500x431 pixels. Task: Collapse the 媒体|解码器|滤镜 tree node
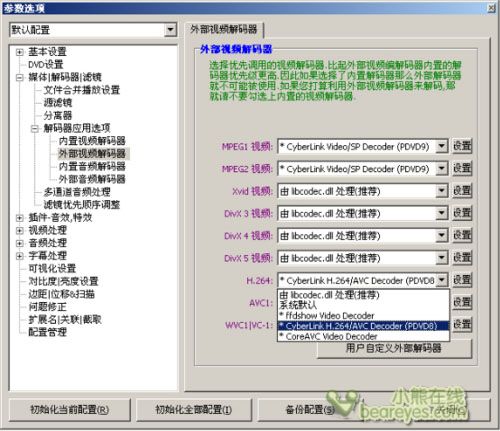pyautogui.click(x=19, y=78)
